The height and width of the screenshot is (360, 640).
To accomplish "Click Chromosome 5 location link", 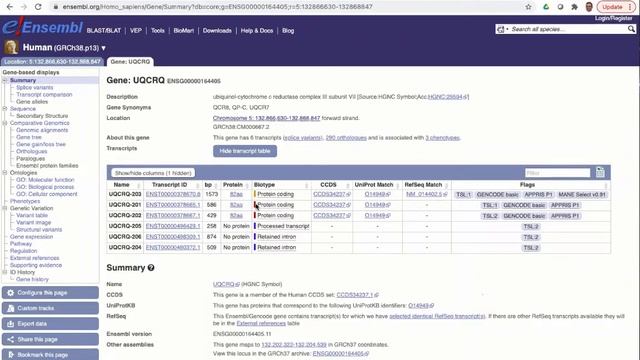I will (266, 118).
